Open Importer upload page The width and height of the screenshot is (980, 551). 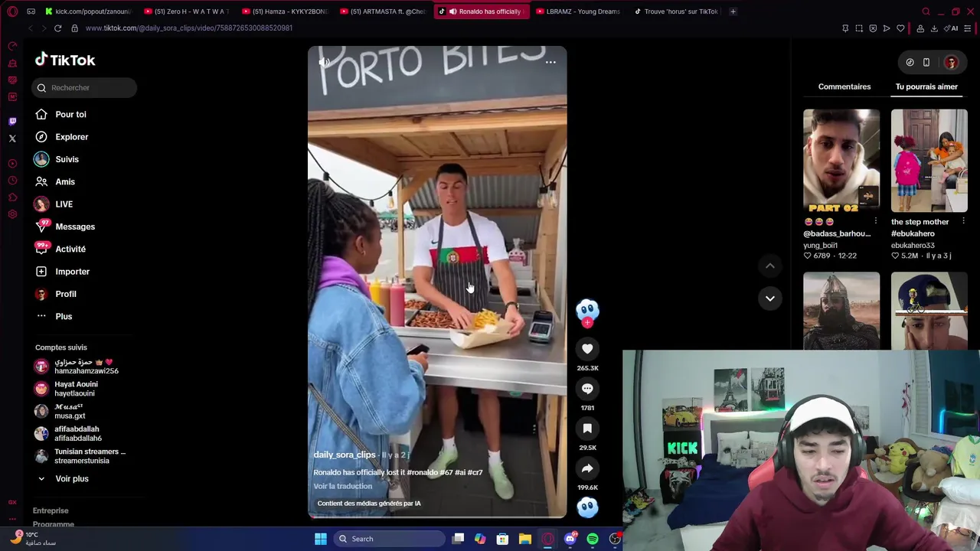click(x=72, y=272)
